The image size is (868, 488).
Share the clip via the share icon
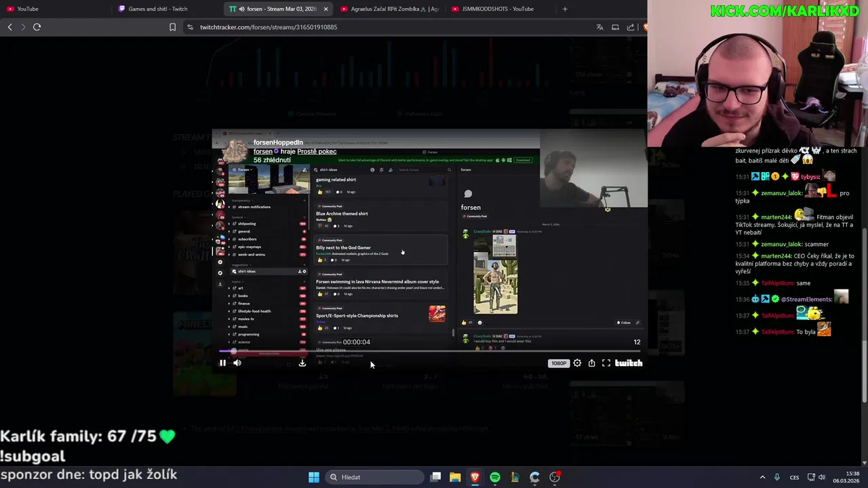591,363
